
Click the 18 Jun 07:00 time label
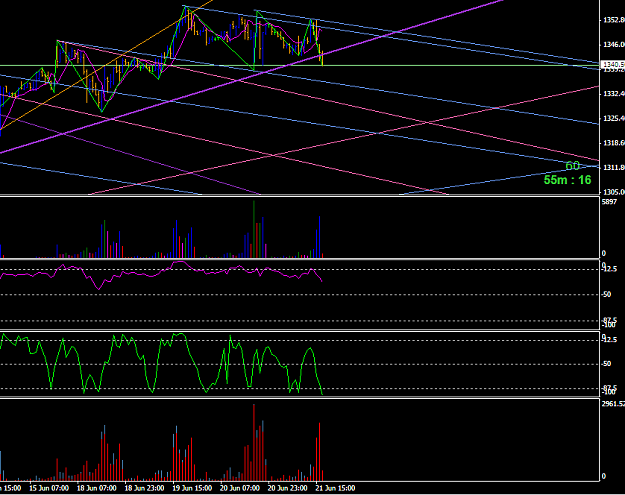pos(96,488)
